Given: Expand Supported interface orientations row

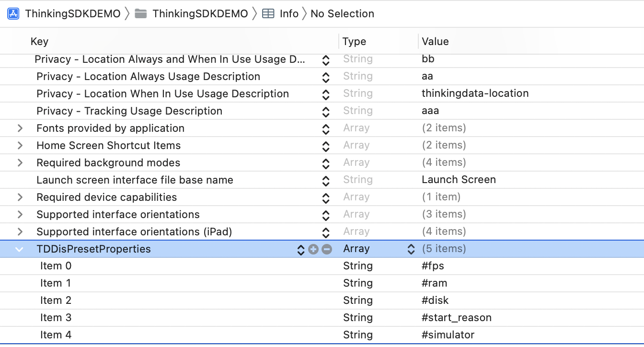Looking at the screenshot, I should click(20, 215).
